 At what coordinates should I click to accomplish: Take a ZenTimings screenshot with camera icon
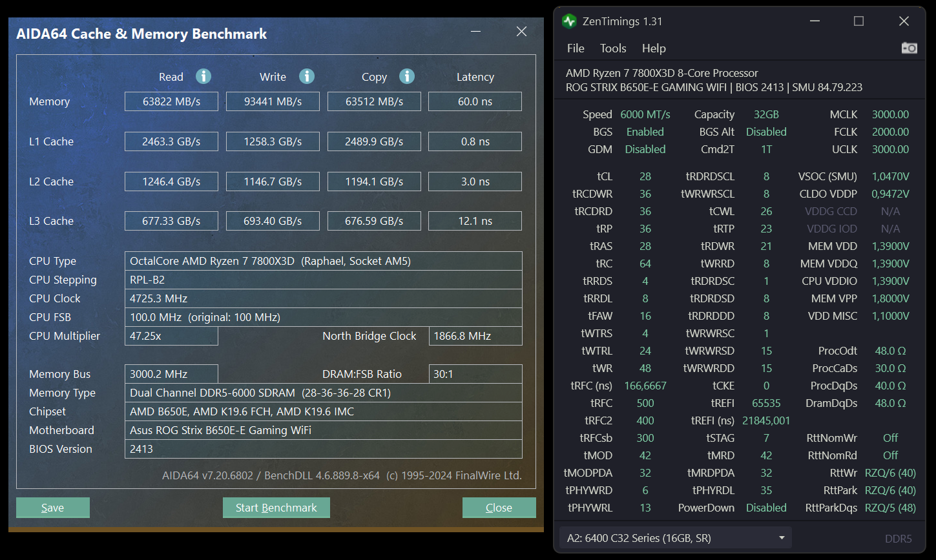click(x=909, y=48)
